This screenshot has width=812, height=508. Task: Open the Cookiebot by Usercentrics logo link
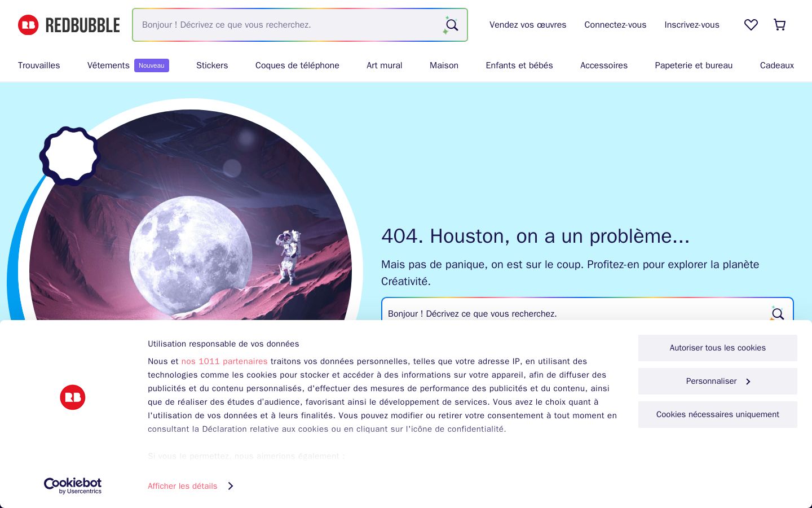coord(73,486)
